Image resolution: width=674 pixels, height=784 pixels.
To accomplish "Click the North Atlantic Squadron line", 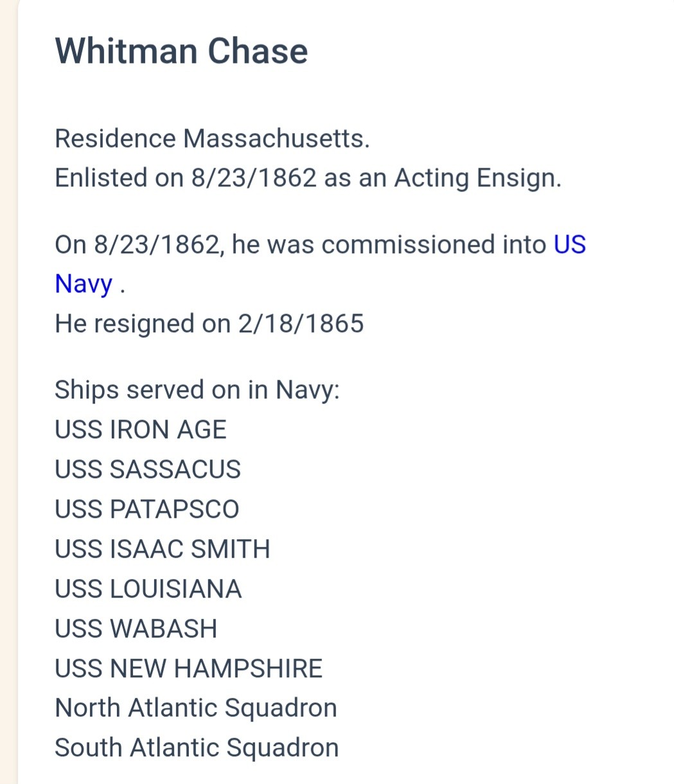I will point(196,708).
